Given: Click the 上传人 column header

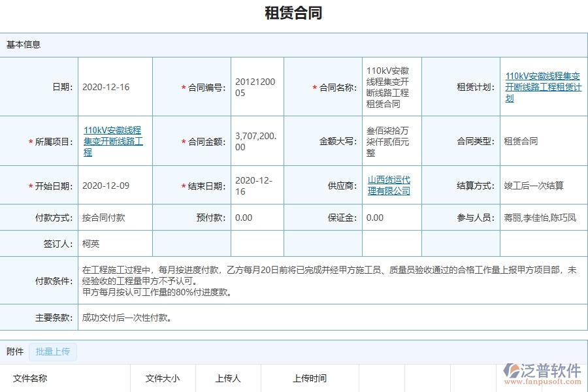Looking at the screenshot, I should [x=228, y=378].
